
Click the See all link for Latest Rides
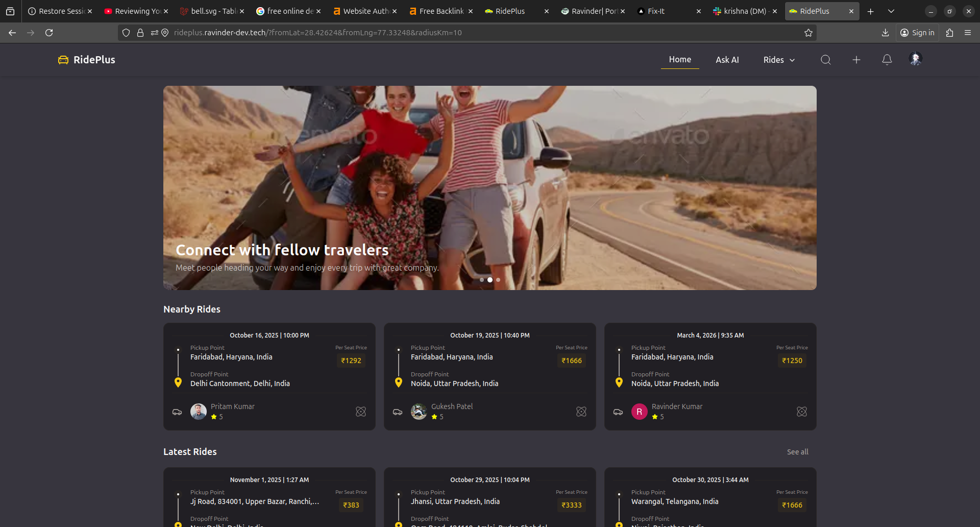[x=797, y=452]
